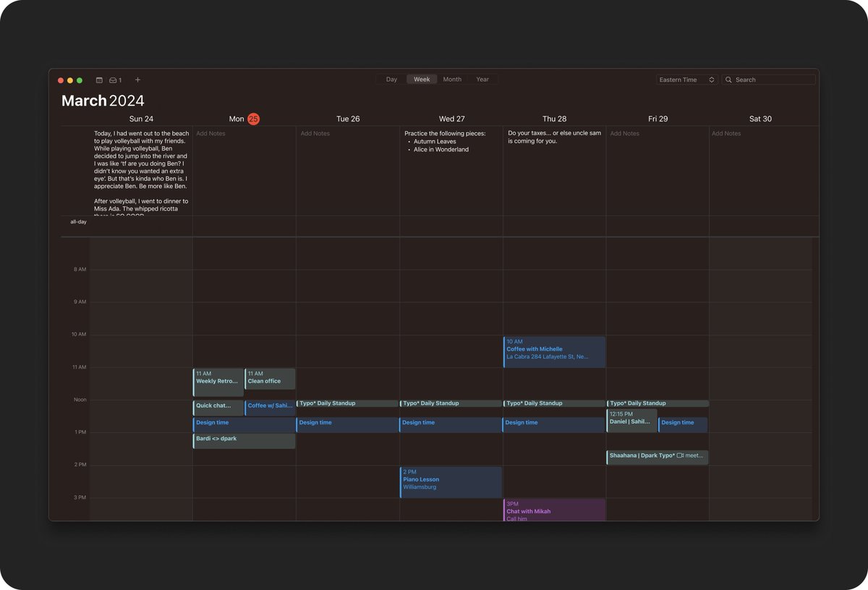Image resolution: width=868 pixels, height=590 pixels.
Task: Click the magnifier icon in the search box
Action: tap(729, 80)
